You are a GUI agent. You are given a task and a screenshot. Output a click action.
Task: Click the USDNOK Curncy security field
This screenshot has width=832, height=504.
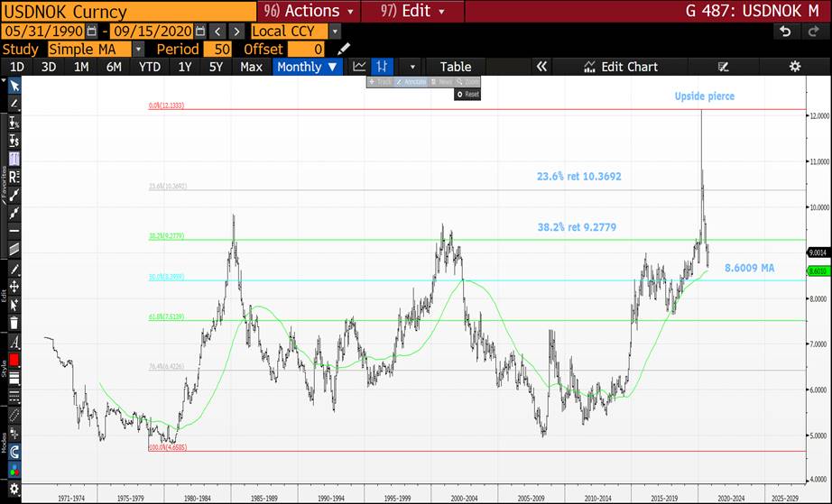tap(129, 11)
